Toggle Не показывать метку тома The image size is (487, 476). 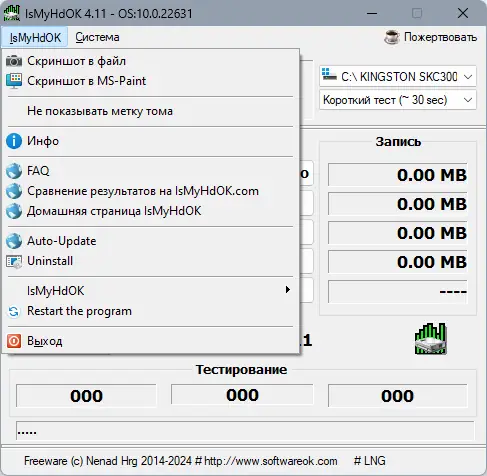click(151, 111)
